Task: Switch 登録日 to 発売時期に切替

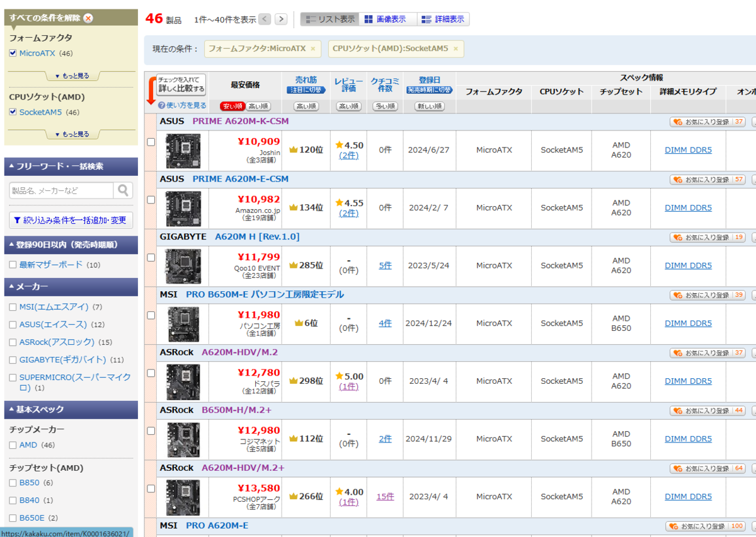Action: pos(430,90)
